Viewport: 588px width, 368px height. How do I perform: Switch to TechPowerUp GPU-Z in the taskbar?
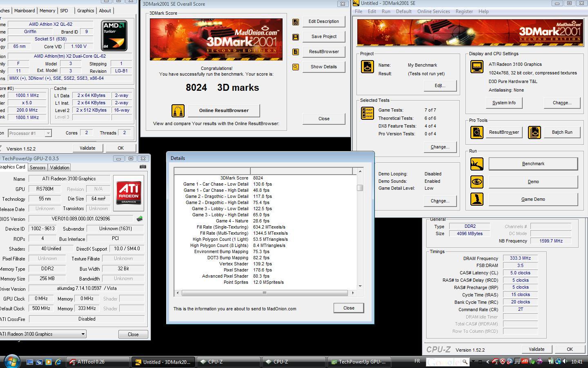[x=360, y=362]
